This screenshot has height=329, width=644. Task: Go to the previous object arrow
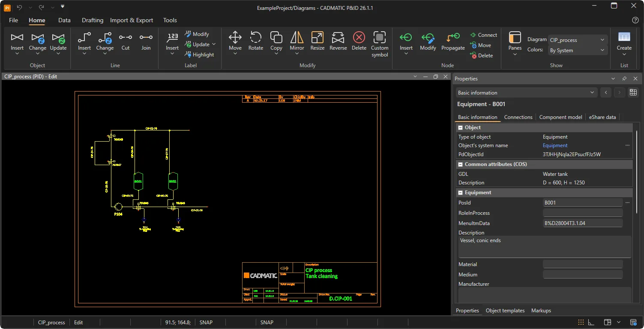pos(605,92)
